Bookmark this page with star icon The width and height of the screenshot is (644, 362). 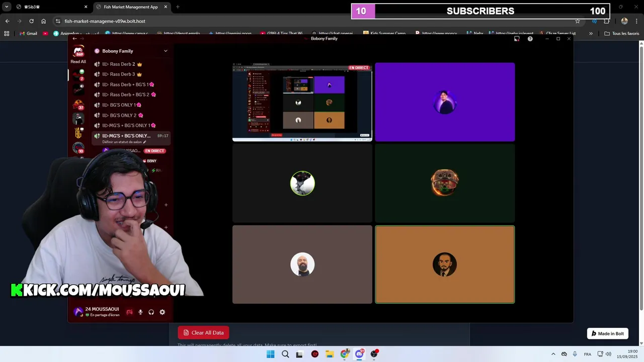(578, 21)
